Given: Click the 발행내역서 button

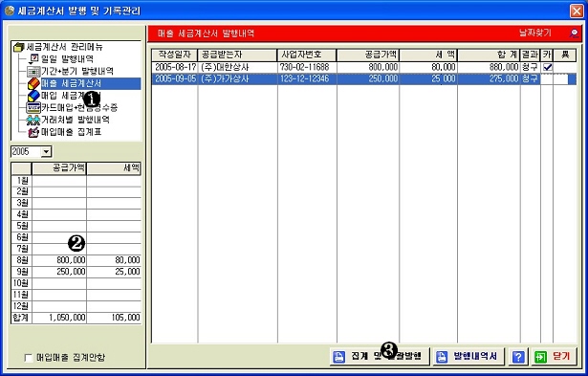Looking at the screenshot, I should click(x=468, y=356).
